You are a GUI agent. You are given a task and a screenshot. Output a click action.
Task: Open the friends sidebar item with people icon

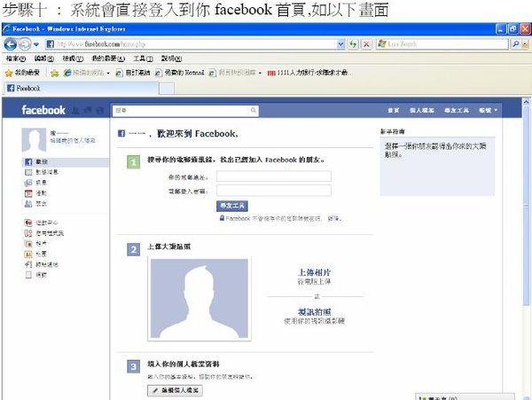35,204
